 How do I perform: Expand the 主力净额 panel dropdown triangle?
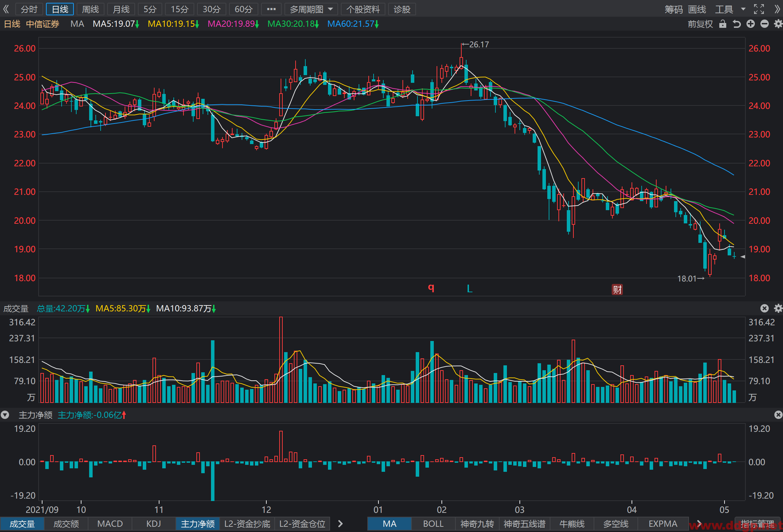tap(5, 415)
